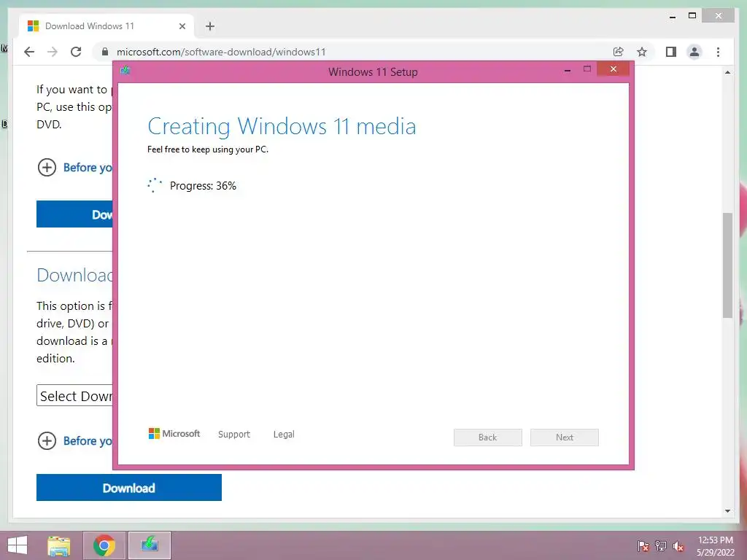
Task: Open the Legal link in setup
Action: pyautogui.click(x=284, y=435)
